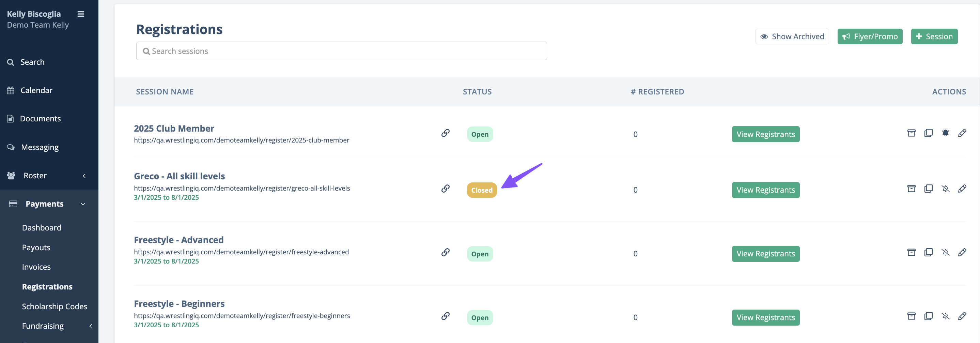Open Scholarship Codes page
This screenshot has width=980, height=343.
pos(55,307)
